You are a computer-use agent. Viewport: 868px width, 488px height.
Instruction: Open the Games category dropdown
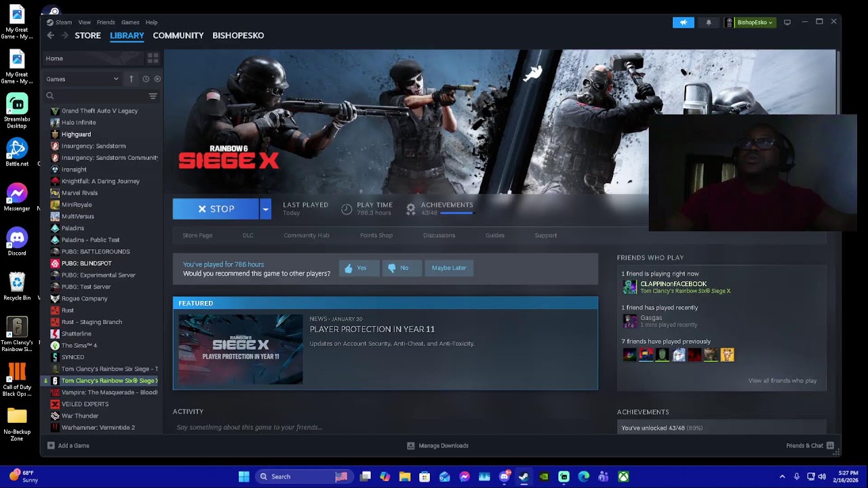coord(82,79)
